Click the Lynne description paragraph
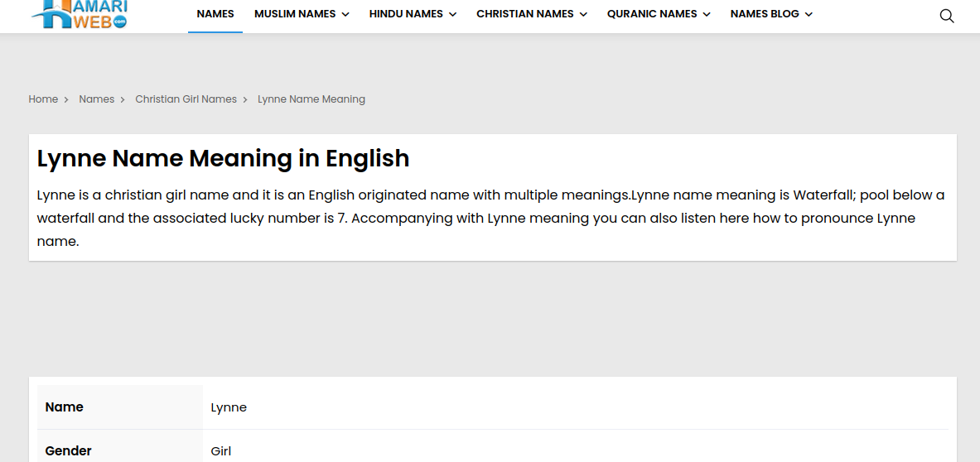 pyautogui.click(x=490, y=219)
